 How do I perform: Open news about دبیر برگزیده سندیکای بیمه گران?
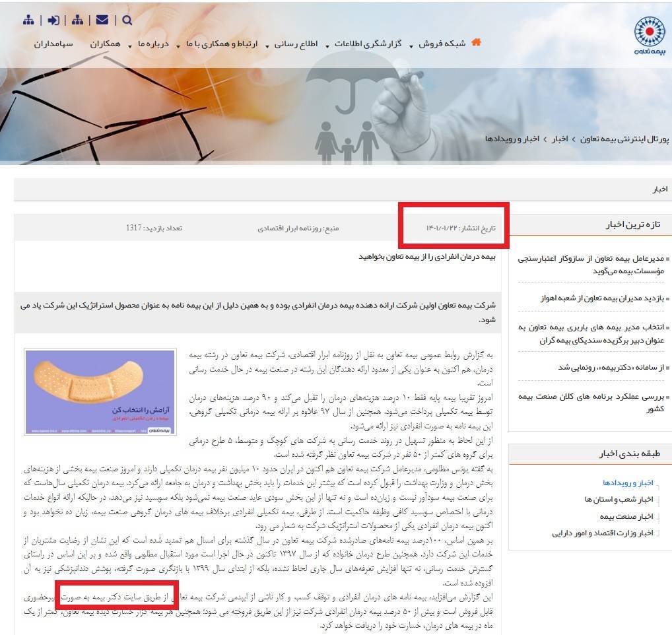tap(591, 334)
